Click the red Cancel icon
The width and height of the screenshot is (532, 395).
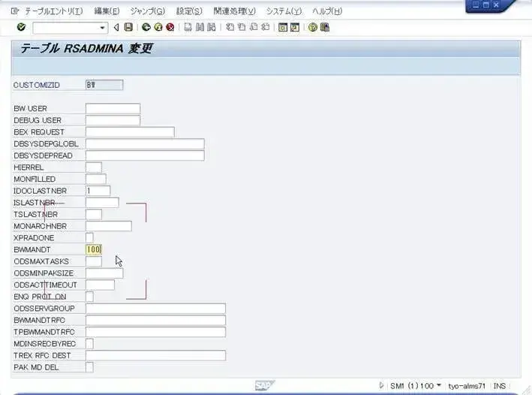point(170,27)
